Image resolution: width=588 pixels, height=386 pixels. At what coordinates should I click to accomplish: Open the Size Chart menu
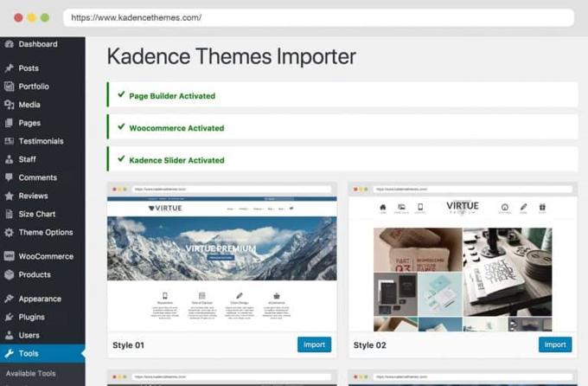(x=36, y=214)
